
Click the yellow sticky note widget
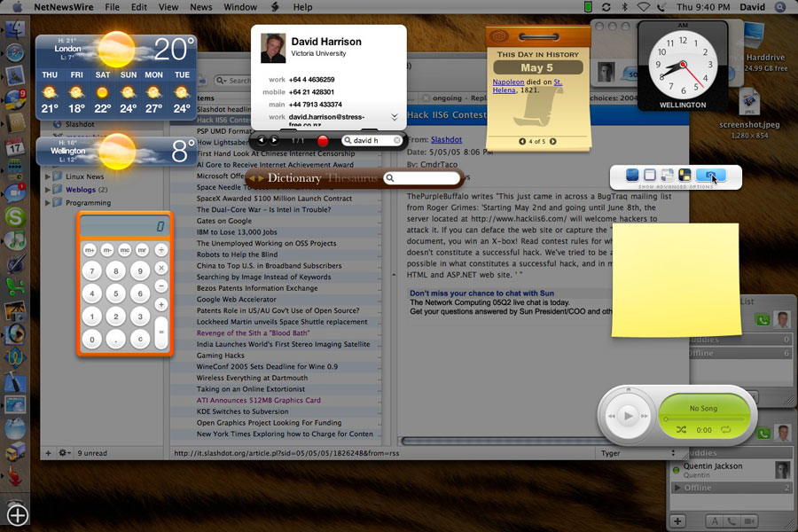[676, 279]
